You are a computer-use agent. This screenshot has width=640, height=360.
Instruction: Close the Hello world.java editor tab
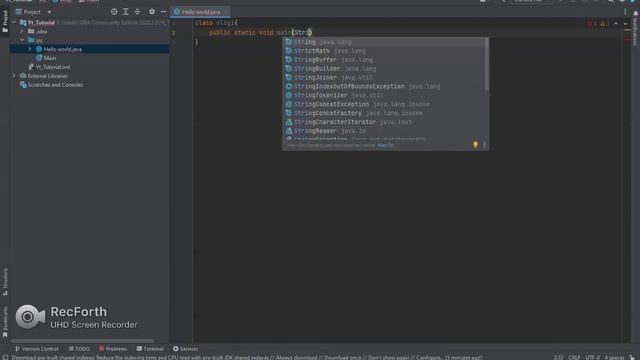tap(226, 12)
